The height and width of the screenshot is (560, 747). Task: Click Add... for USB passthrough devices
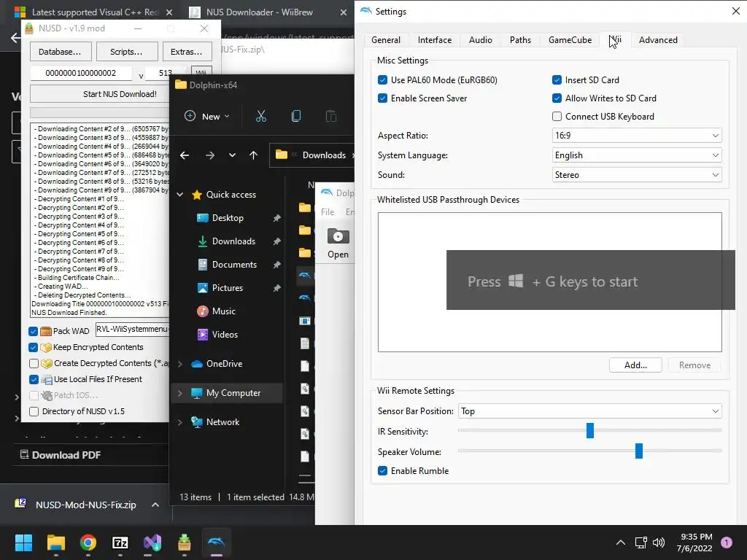635,365
